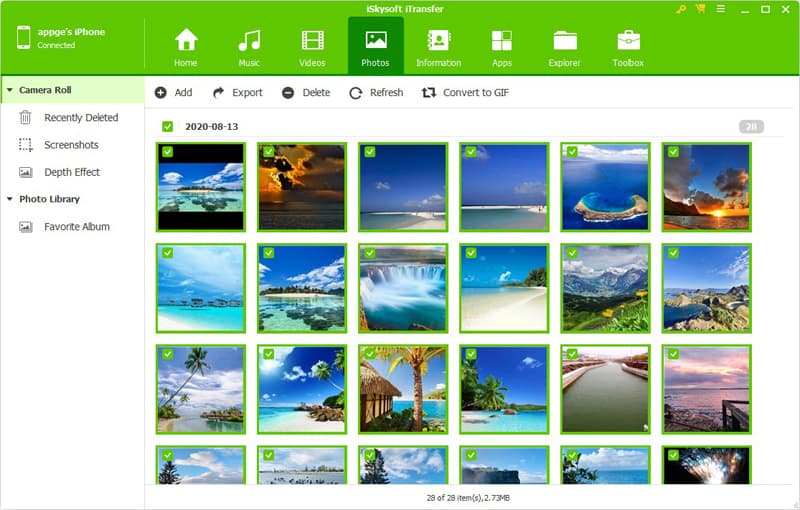Select the overwater bungalows lagoon thumbnail
Image resolution: width=800 pixels, height=510 pixels.
[201, 288]
